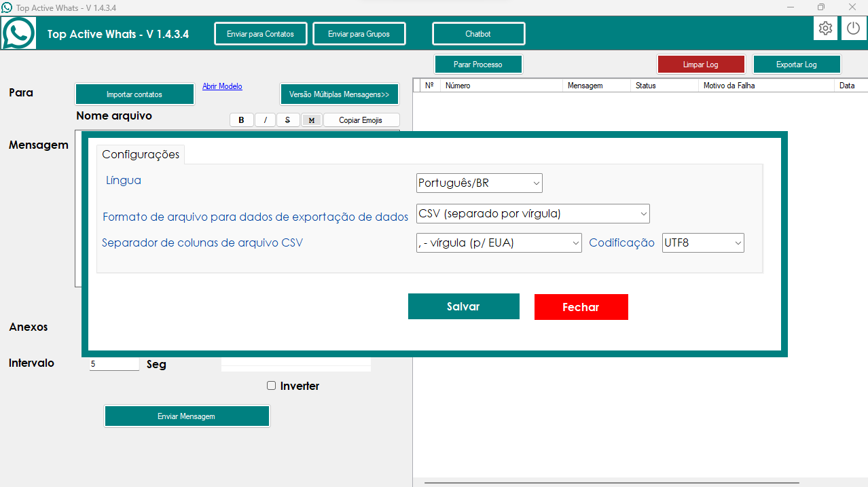
Task: Toggle italic formatting button
Action: tap(265, 120)
